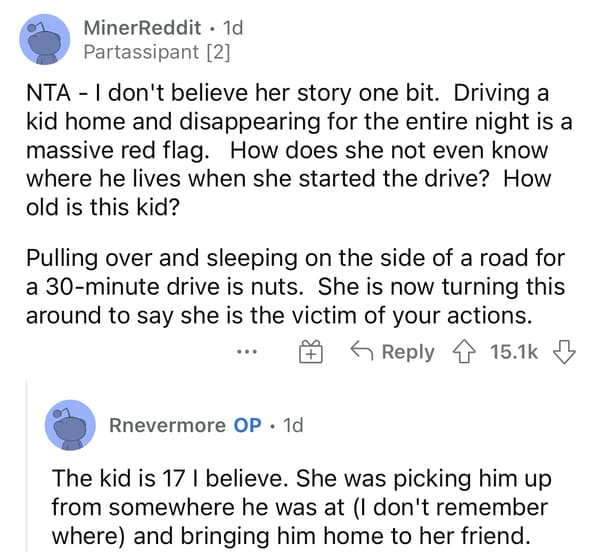The image size is (599, 552).
Task: Open the three-dot more options menu
Action: pyautogui.click(x=247, y=351)
